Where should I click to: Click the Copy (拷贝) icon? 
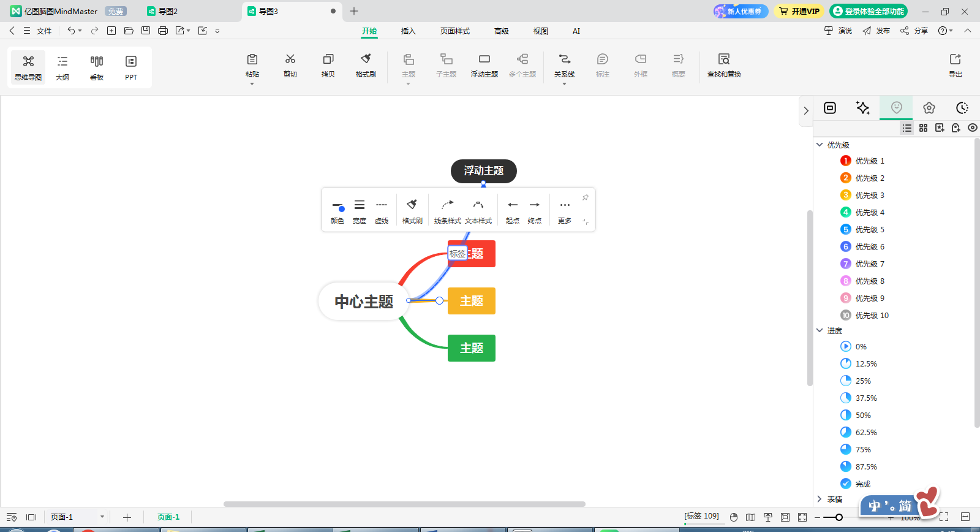pyautogui.click(x=328, y=59)
